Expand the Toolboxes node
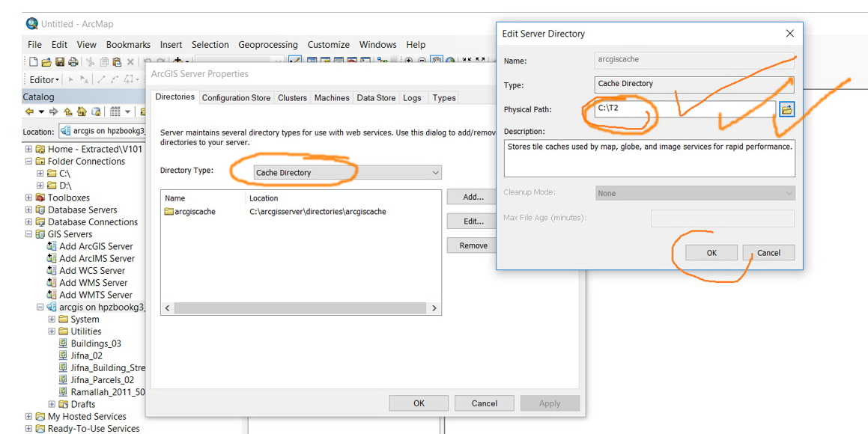The height and width of the screenshot is (434, 868). pos(28,198)
